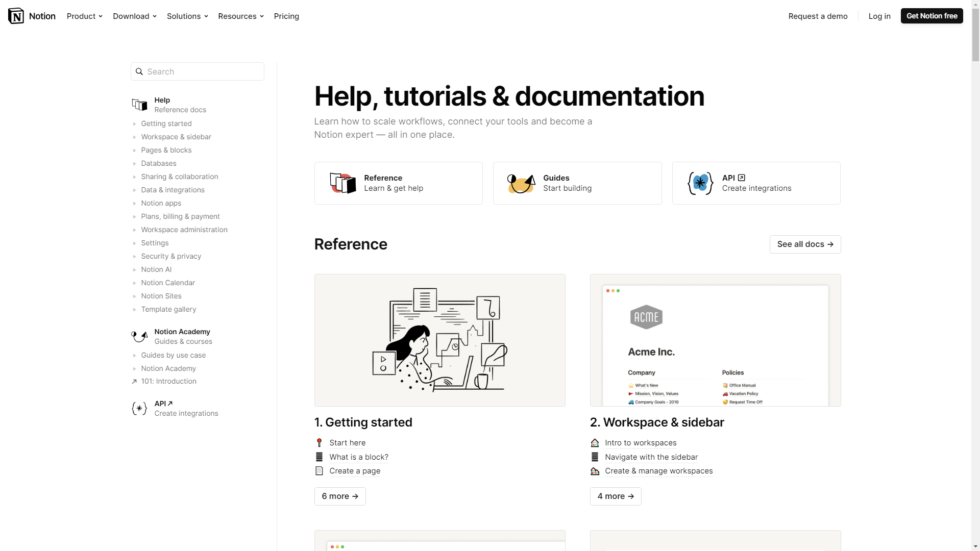Click Log in

[x=879, y=16]
